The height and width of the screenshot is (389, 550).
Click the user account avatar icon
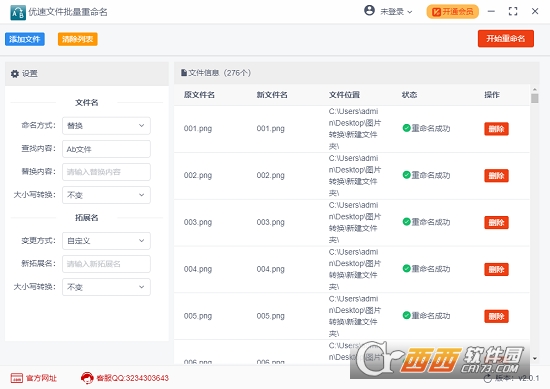(x=369, y=11)
